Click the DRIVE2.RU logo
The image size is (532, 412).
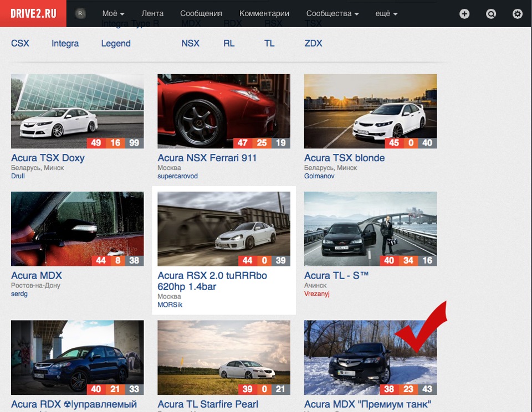[33, 13]
